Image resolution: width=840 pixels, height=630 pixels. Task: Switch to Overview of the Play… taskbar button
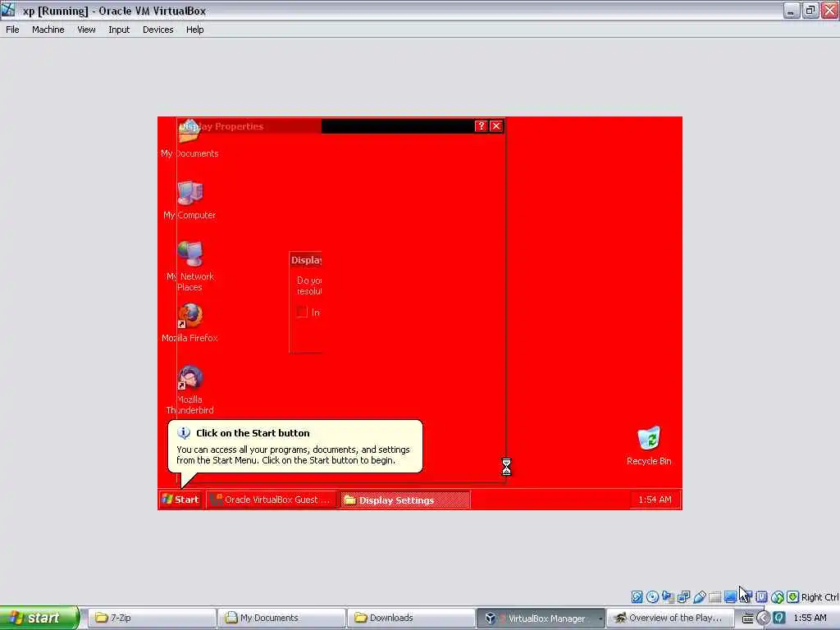(671, 618)
